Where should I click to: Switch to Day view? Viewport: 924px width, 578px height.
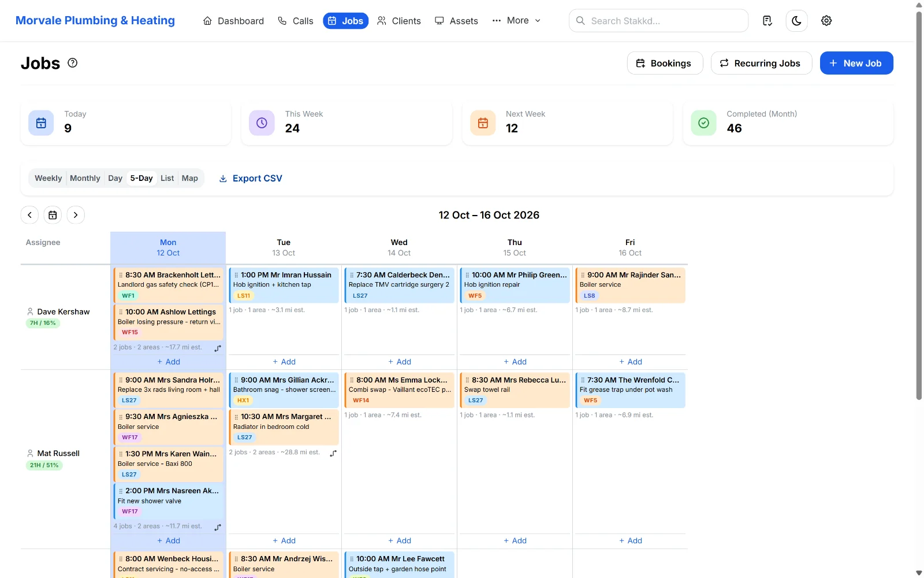click(x=115, y=178)
